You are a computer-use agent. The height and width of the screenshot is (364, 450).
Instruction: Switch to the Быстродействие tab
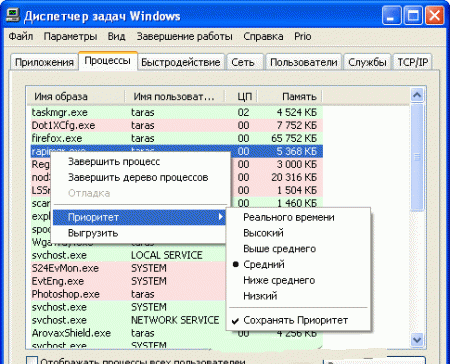pyautogui.click(x=181, y=62)
